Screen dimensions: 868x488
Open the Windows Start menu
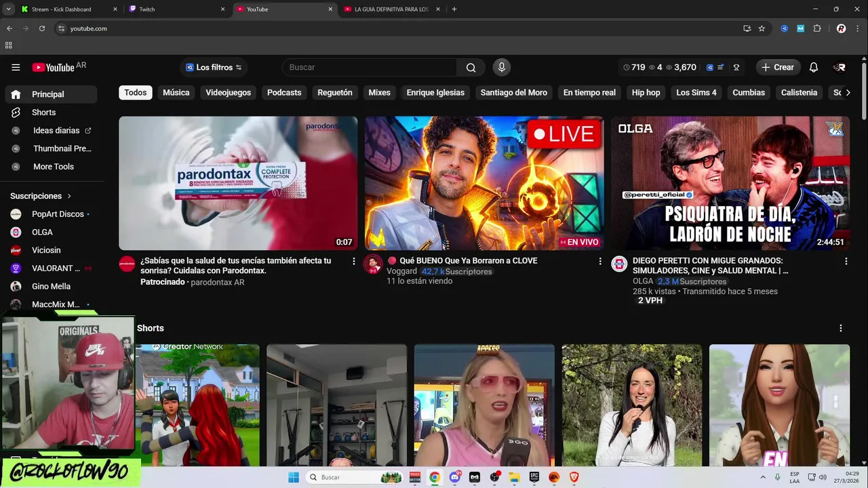click(x=294, y=477)
